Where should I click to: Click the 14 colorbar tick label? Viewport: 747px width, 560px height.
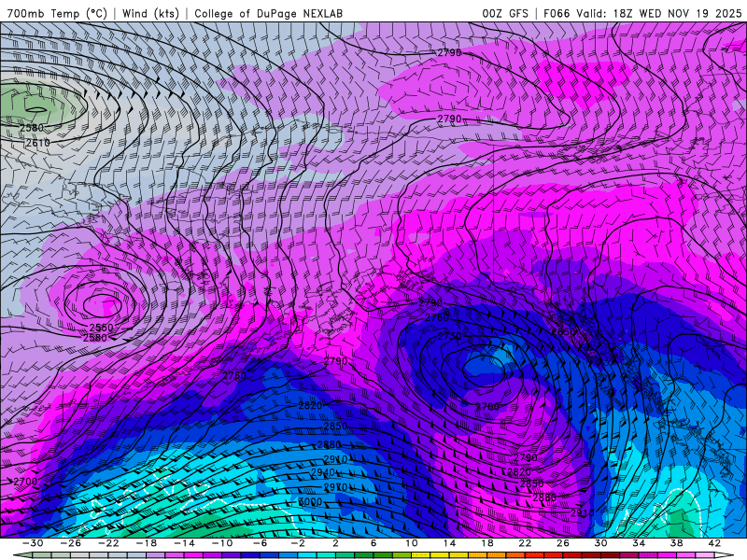pyautogui.click(x=449, y=543)
